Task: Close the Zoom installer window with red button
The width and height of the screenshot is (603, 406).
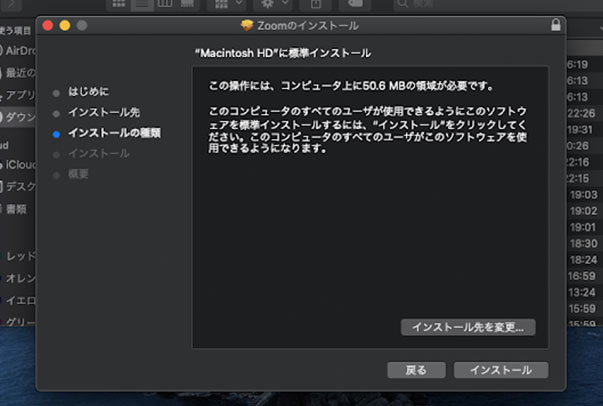Action: [48, 25]
